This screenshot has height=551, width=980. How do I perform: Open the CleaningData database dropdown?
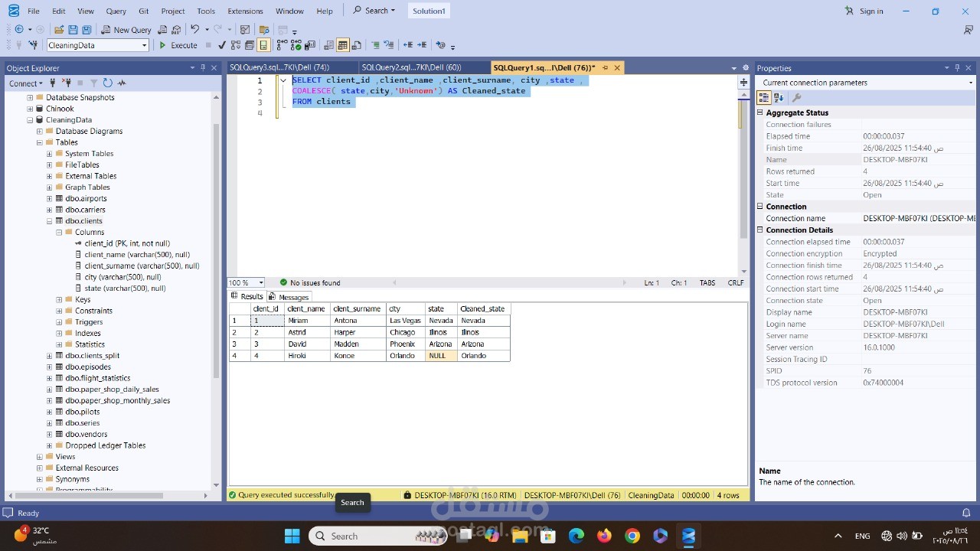click(145, 44)
